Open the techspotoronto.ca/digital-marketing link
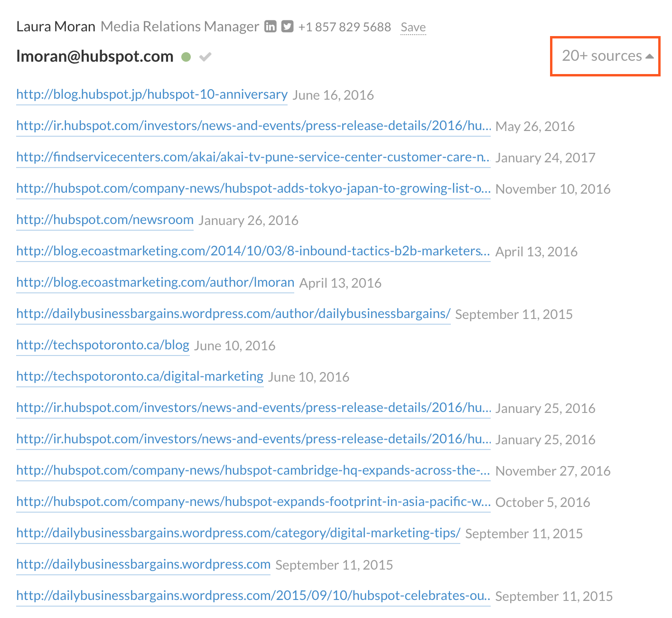672x618 pixels. tap(140, 376)
